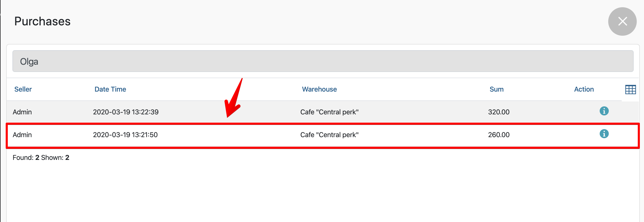
Task: Sort purchases by Seller column
Action: (23, 89)
